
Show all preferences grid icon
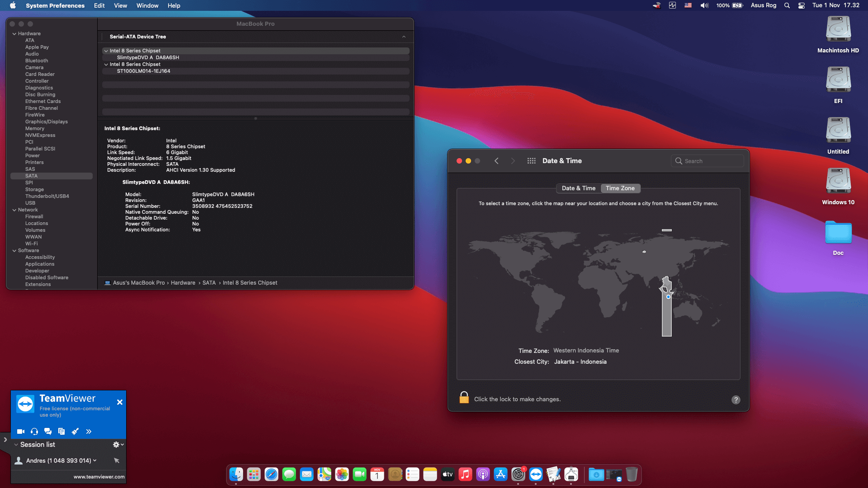coord(531,161)
